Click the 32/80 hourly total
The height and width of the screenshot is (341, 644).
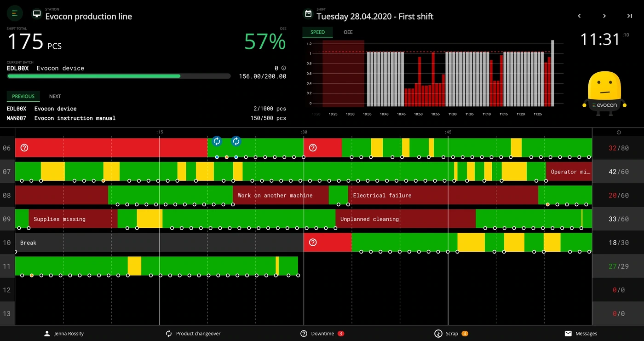618,148
